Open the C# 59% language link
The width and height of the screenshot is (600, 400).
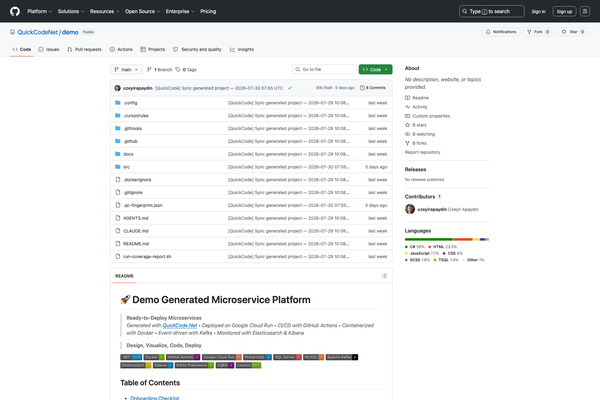pos(415,247)
